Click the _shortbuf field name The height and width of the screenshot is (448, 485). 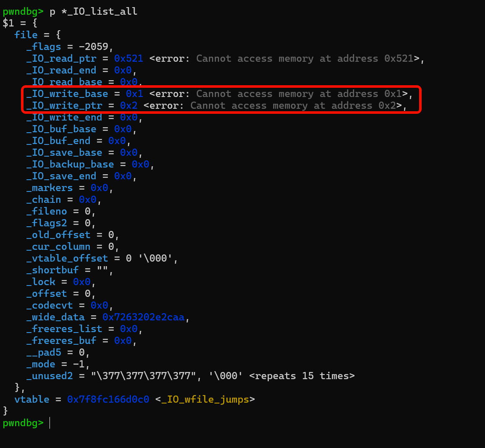pos(52,270)
